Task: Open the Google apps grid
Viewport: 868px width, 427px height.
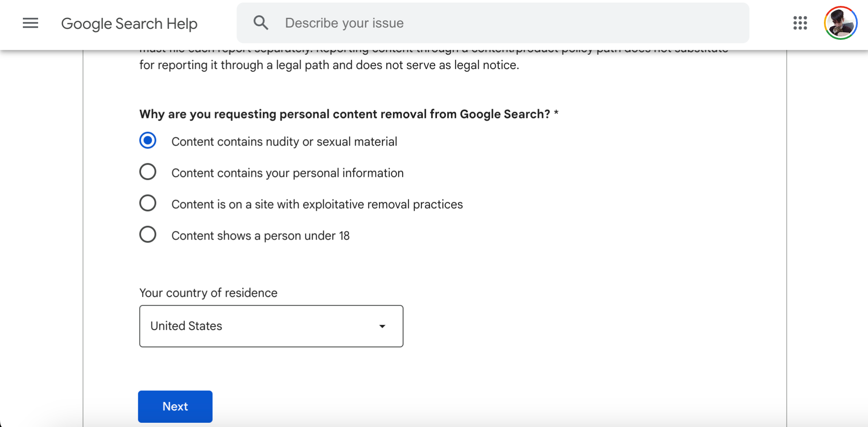Action: [x=800, y=23]
